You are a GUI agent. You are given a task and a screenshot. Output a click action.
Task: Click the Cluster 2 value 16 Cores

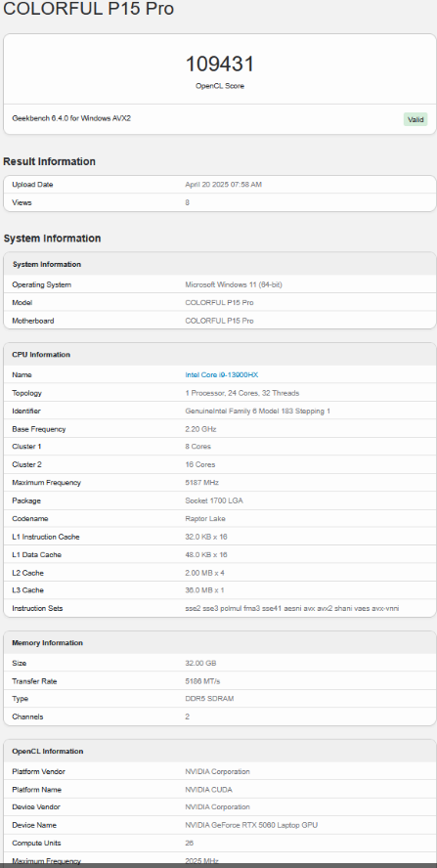pos(200,464)
